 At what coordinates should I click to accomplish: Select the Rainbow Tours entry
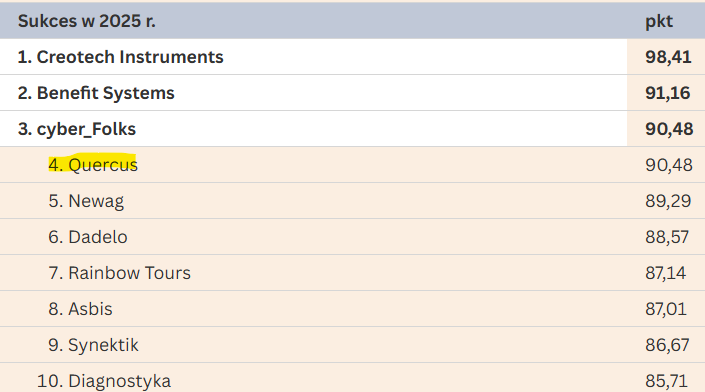click(x=119, y=273)
